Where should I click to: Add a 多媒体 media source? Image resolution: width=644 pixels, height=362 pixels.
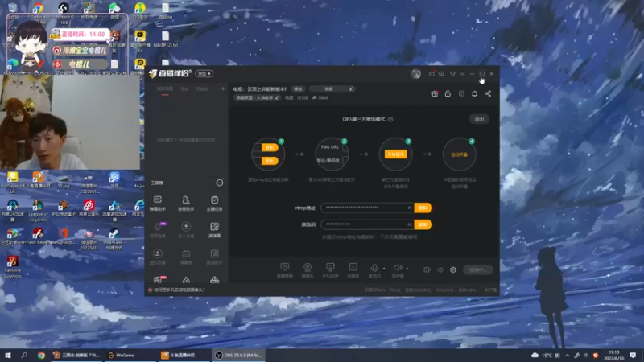[x=353, y=270]
